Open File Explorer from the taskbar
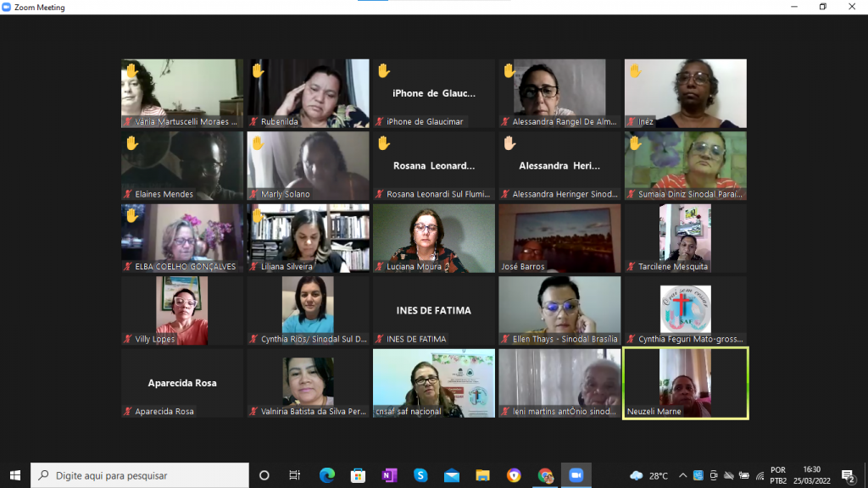The height and width of the screenshot is (488, 868). click(482, 475)
